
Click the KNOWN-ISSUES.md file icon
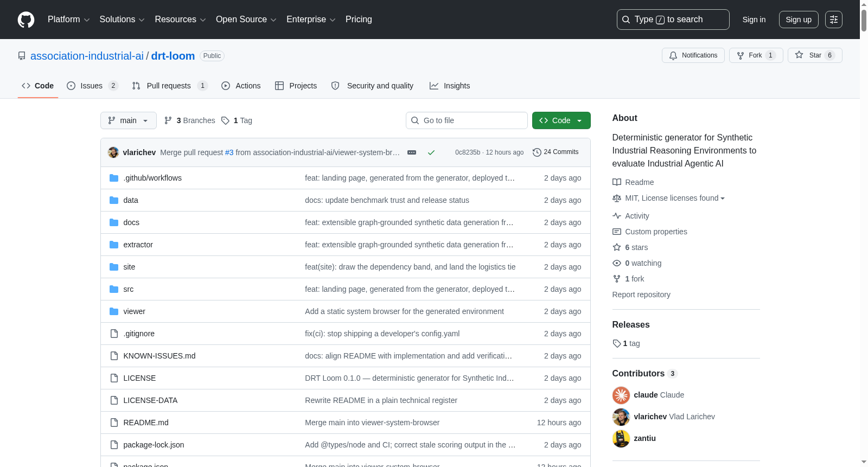114,356
